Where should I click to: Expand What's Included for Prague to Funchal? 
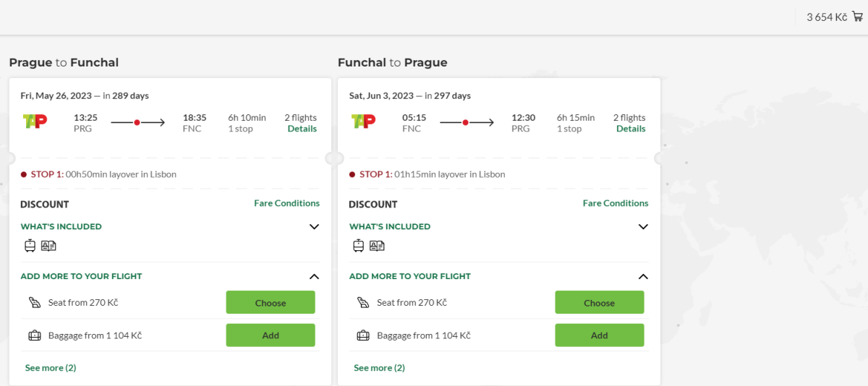314,227
